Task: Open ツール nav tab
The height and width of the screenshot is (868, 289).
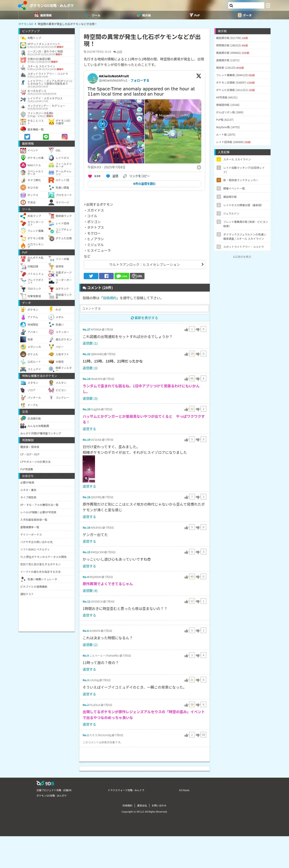Action: pyautogui.click(x=94, y=15)
